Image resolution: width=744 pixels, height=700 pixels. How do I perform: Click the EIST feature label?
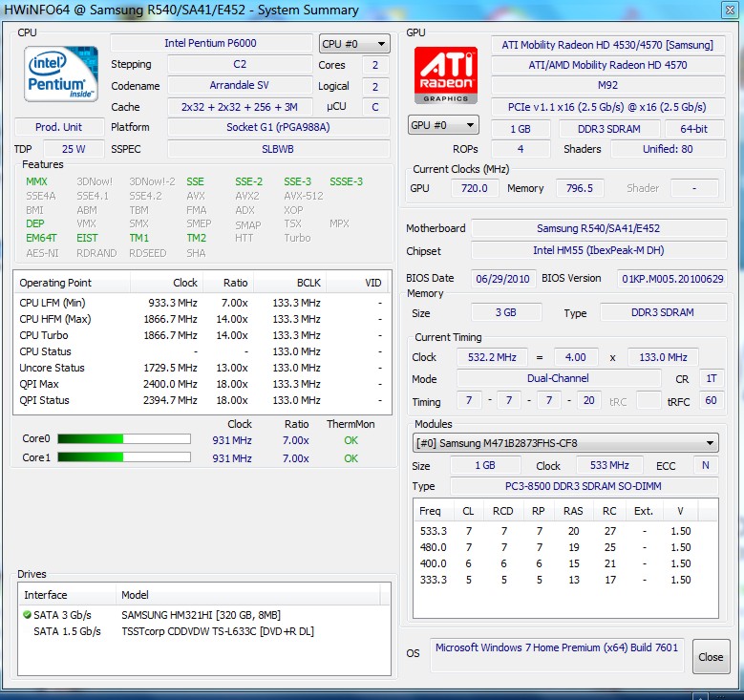tap(87, 238)
